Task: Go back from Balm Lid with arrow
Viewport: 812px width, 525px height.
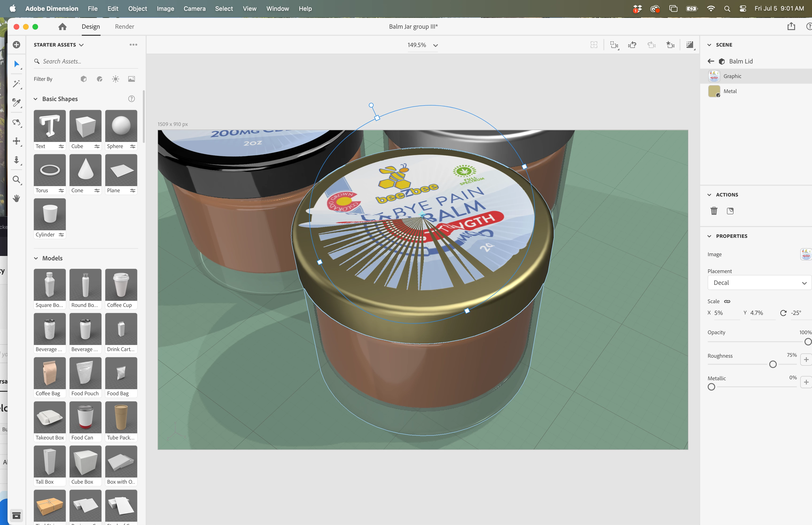Action: tap(710, 61)
